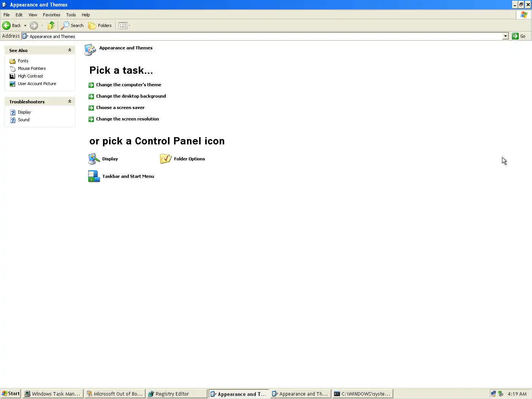The image size is (532, 399).
Task: Open Taskbar and Start Menu label link
Action: [128, 176]
